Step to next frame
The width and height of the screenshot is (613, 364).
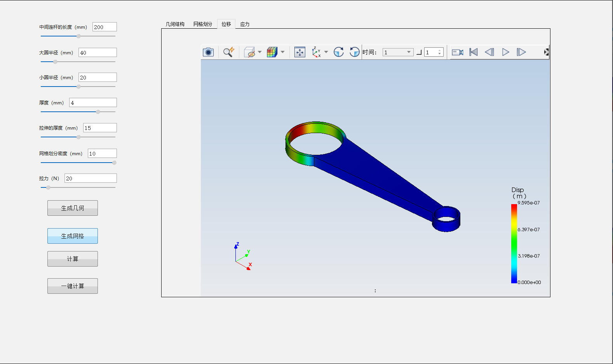point(521,52)
